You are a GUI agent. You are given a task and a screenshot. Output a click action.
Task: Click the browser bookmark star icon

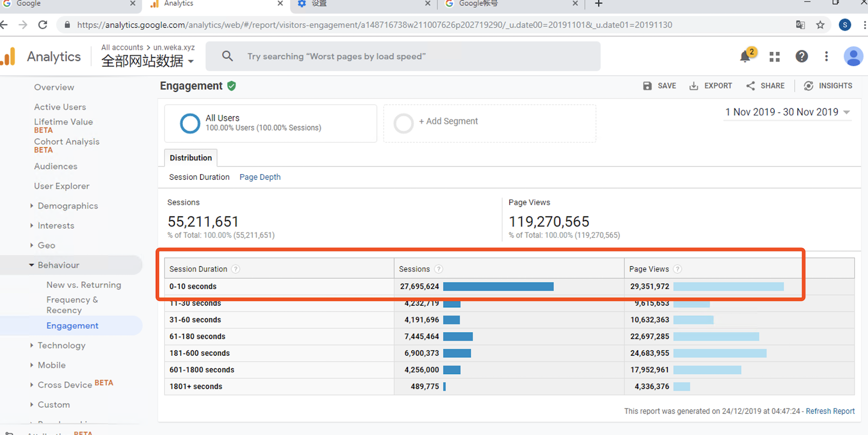point(820,25)
